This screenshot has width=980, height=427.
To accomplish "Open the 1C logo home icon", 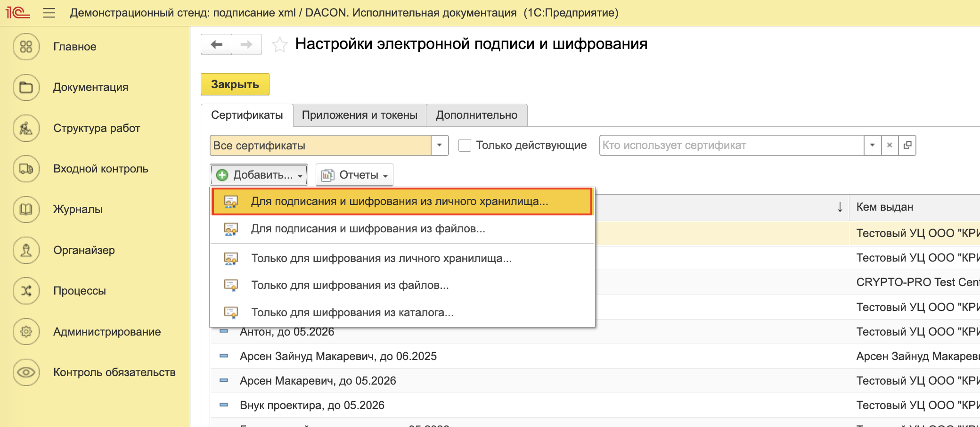I will [17, 13].
